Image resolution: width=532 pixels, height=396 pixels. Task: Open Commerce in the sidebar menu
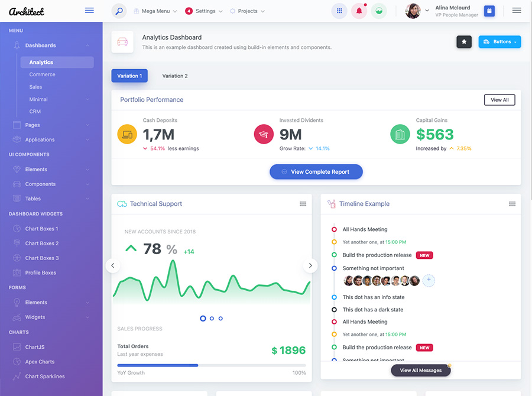[x=43, y=74]
